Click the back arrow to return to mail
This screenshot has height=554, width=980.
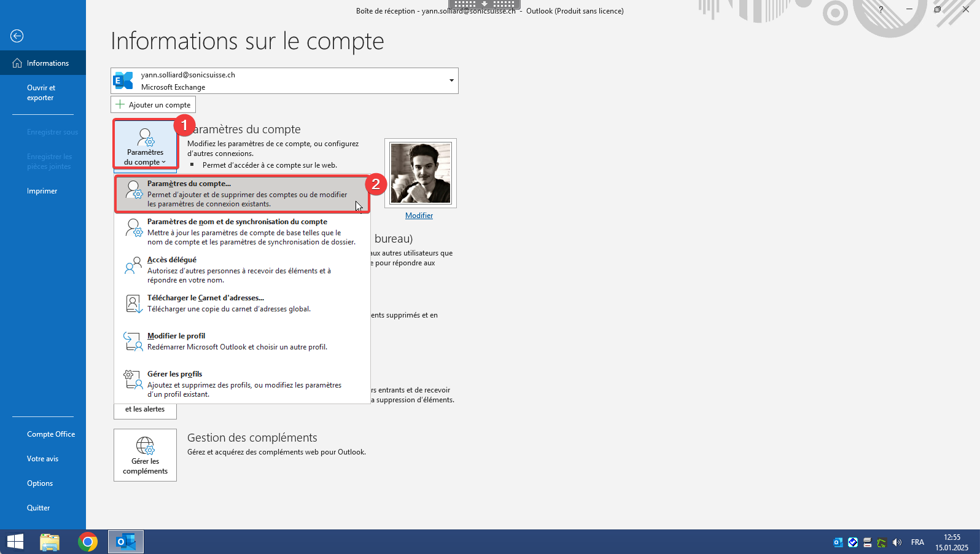(x=17, y=36)
